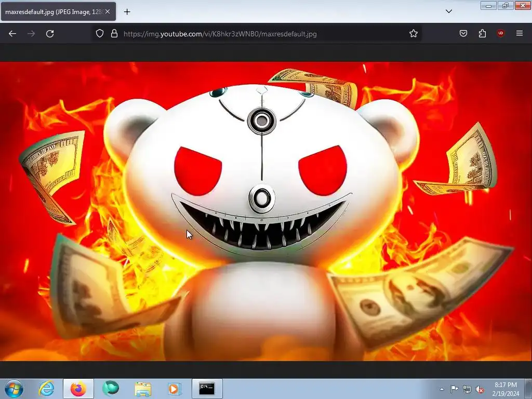532x399 pixels.
Task: Restore down the Firefox window
Action: click(x=506, y=5)
